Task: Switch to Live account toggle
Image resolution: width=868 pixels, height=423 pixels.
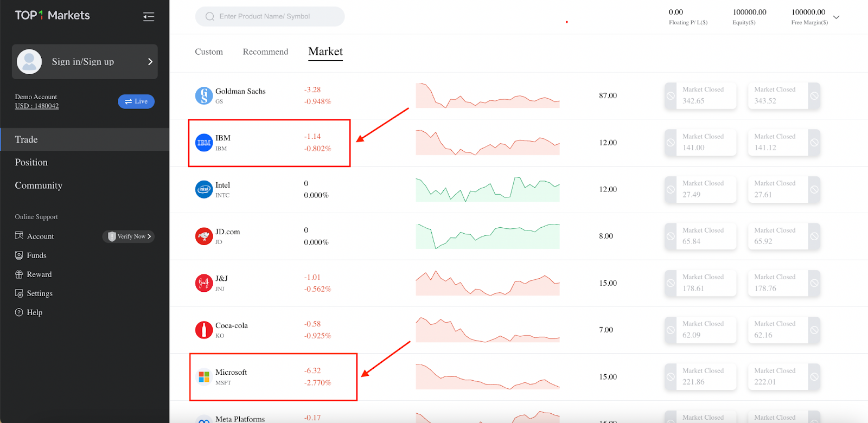Action: [x=136, y=101]
